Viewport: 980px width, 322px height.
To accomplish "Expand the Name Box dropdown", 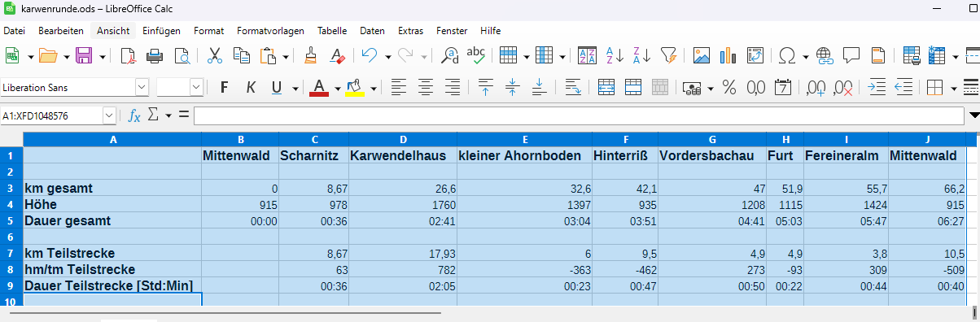I will pos(110,116).
